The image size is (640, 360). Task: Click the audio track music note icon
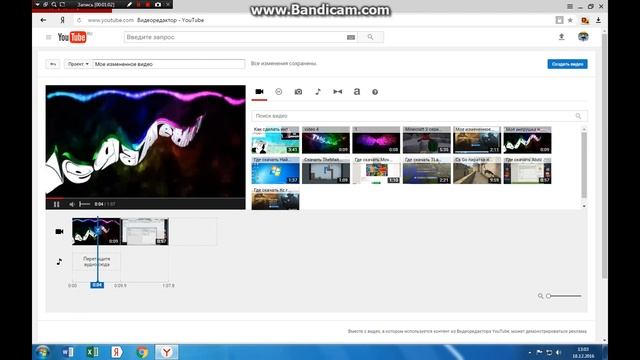pos(59,262)
